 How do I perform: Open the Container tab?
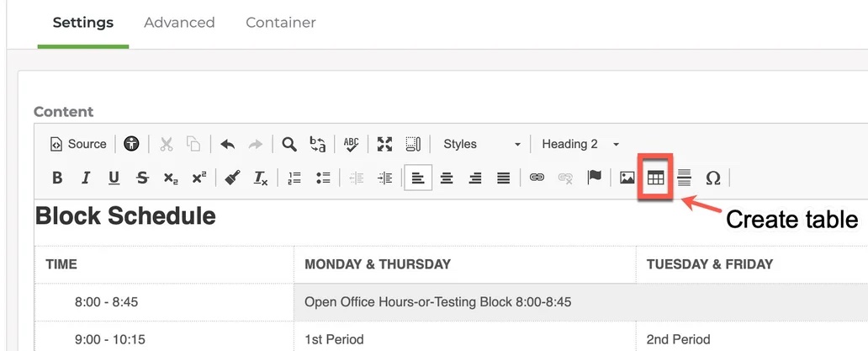(x=281, y=23)
